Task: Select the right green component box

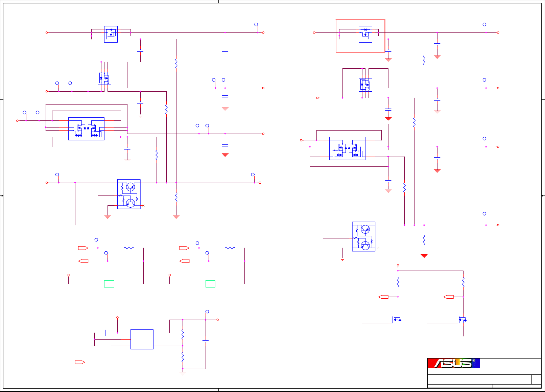Action: 210,284
